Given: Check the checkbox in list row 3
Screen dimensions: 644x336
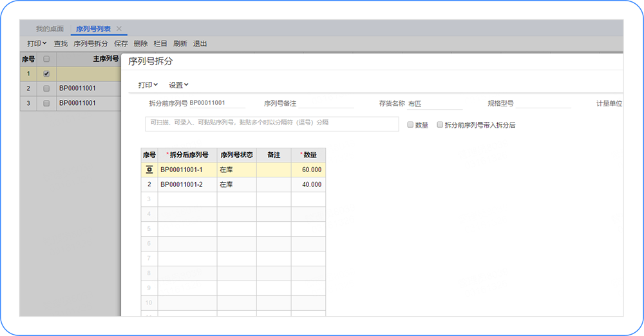Looking at the screenshot, I should click(46, 103).
